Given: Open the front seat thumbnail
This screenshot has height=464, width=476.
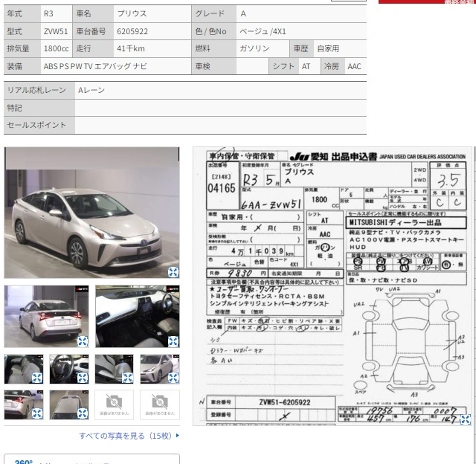Looking at the screenshot, I should 114,369.
